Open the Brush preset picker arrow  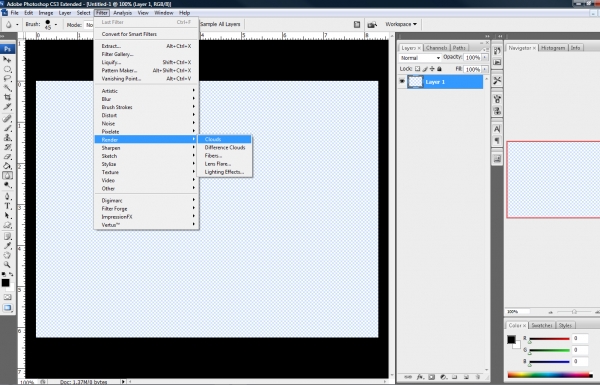pos(56,25)
